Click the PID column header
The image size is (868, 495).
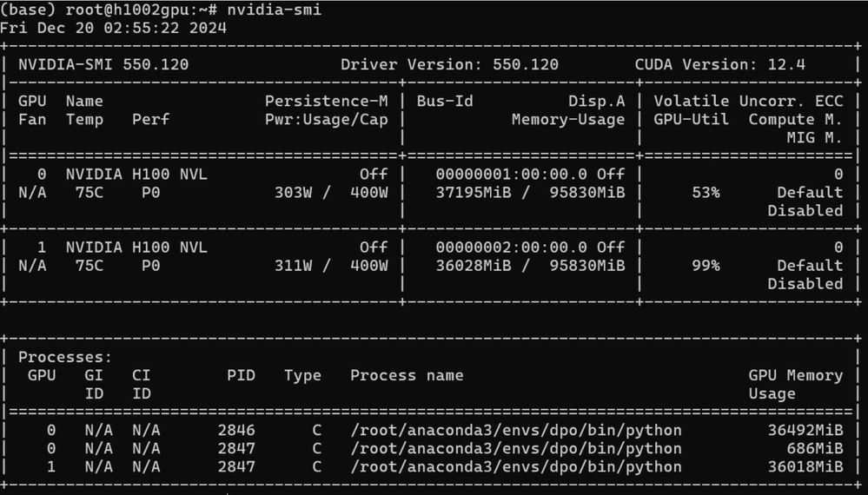coord(241,375)
